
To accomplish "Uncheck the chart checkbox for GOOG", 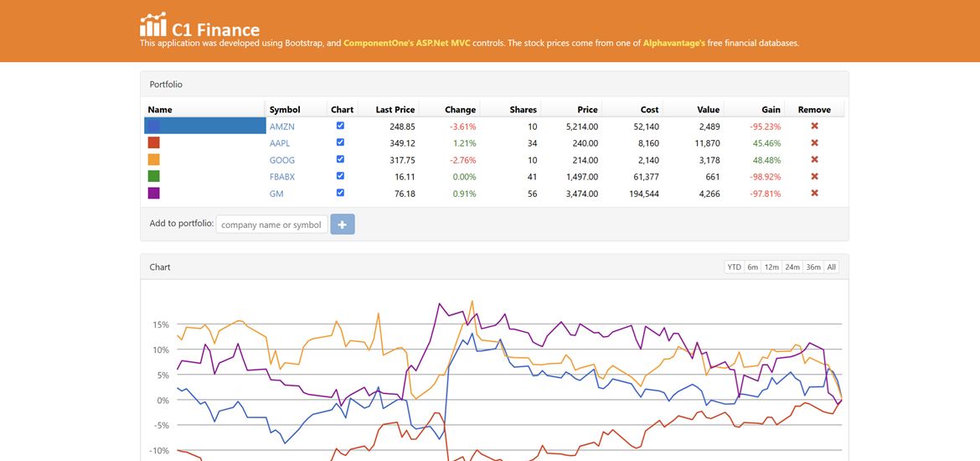I will click(341, 159).
